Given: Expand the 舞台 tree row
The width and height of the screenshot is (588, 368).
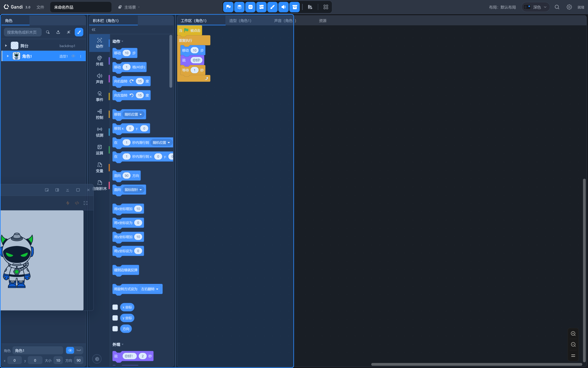Looking at the screenshot, I should tap(6, 46).
